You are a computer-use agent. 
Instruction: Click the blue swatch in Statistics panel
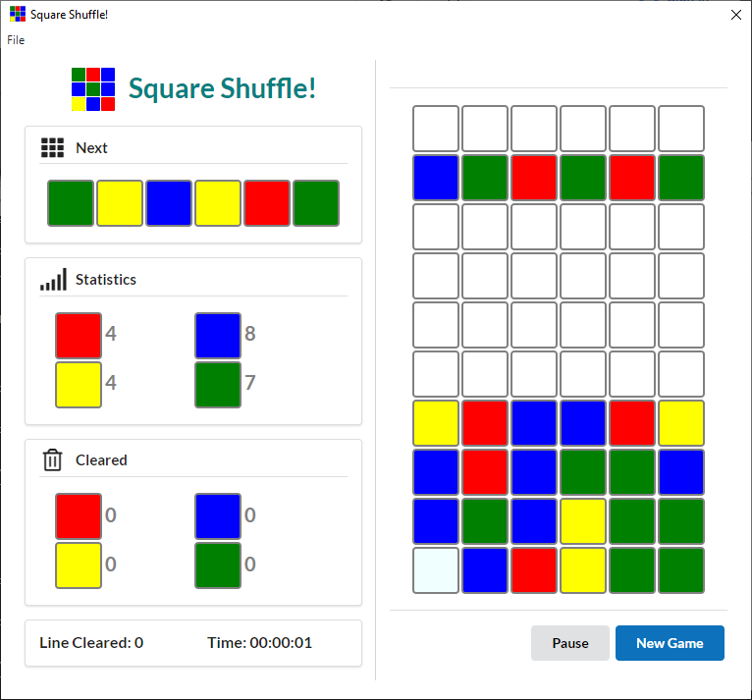218,335
